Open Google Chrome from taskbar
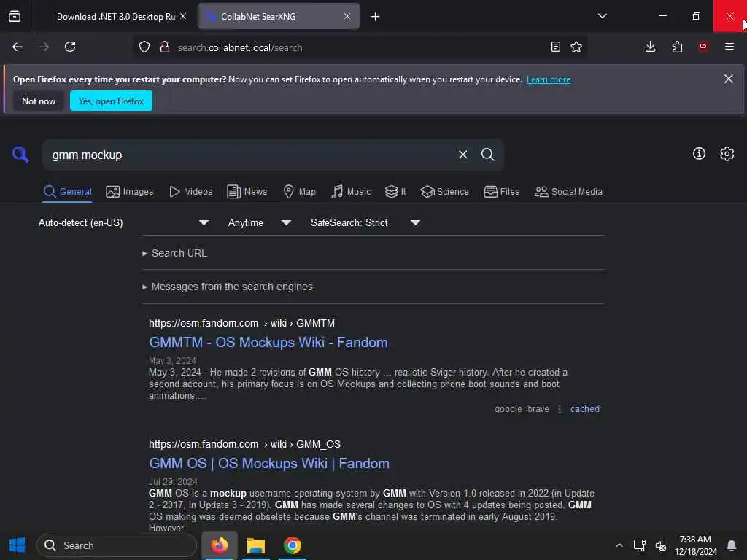Screen dimensions: 747x560 click(293, 545)
